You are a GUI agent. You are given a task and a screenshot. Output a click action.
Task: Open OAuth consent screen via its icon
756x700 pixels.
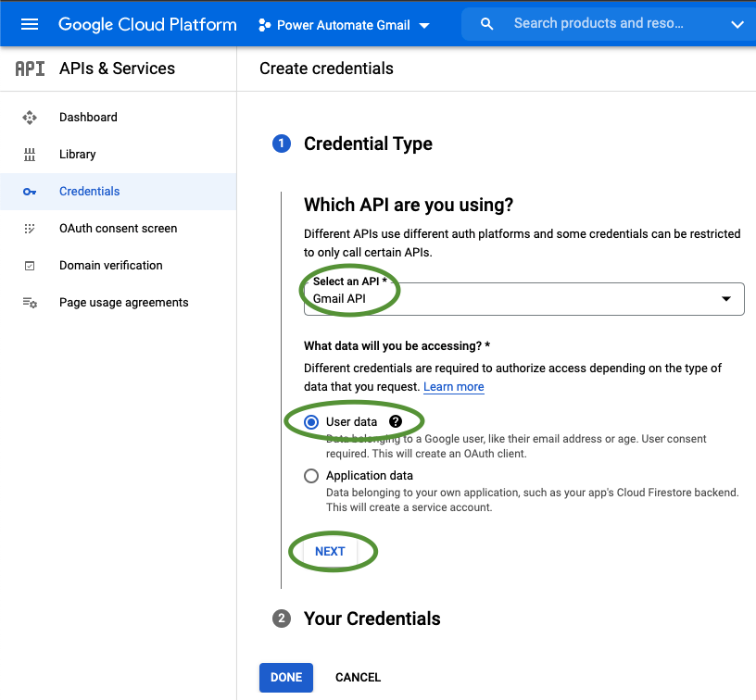tap(30, 228)
